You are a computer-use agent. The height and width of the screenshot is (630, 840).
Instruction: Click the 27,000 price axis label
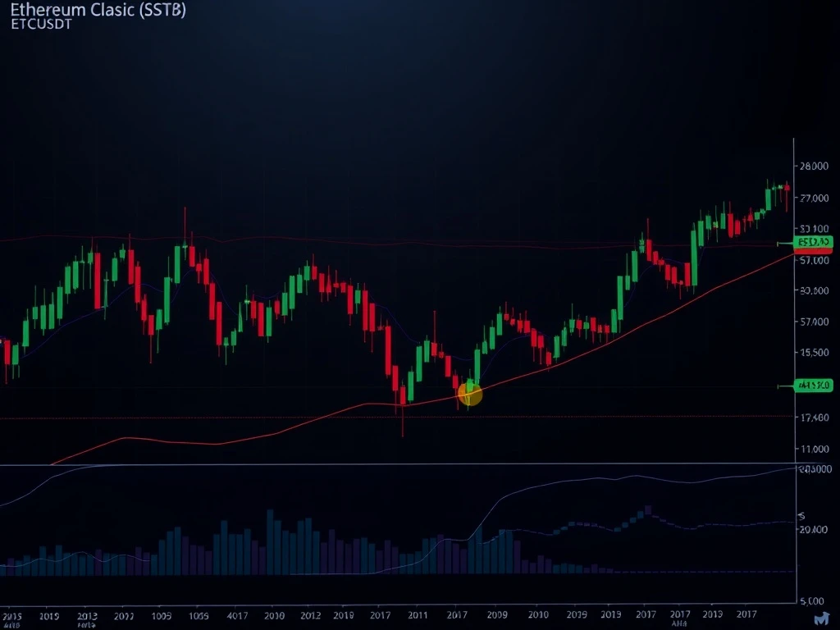pyautogui.click(x=815, y=199)
